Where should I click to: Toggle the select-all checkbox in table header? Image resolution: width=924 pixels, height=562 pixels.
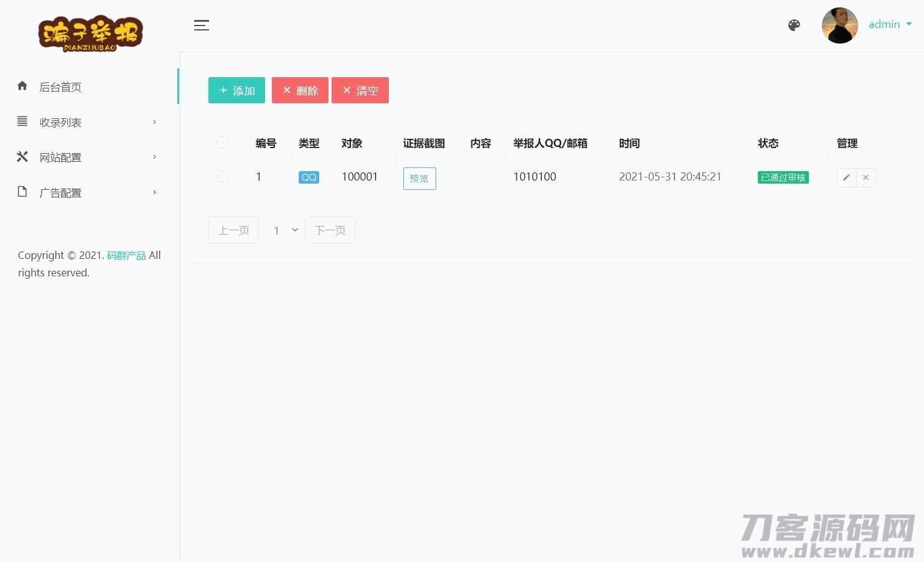pos(222,143)
